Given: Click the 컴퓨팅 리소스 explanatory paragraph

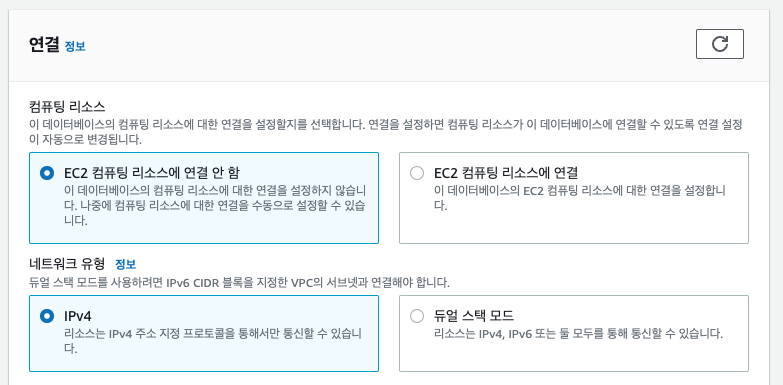Looking at the screenshot, I should click(386, 132).
